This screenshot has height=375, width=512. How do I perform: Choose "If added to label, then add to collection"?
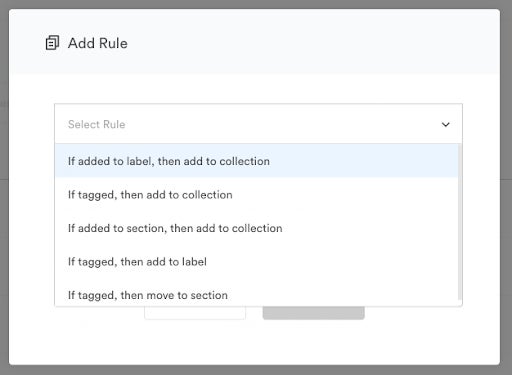[257, 161]
